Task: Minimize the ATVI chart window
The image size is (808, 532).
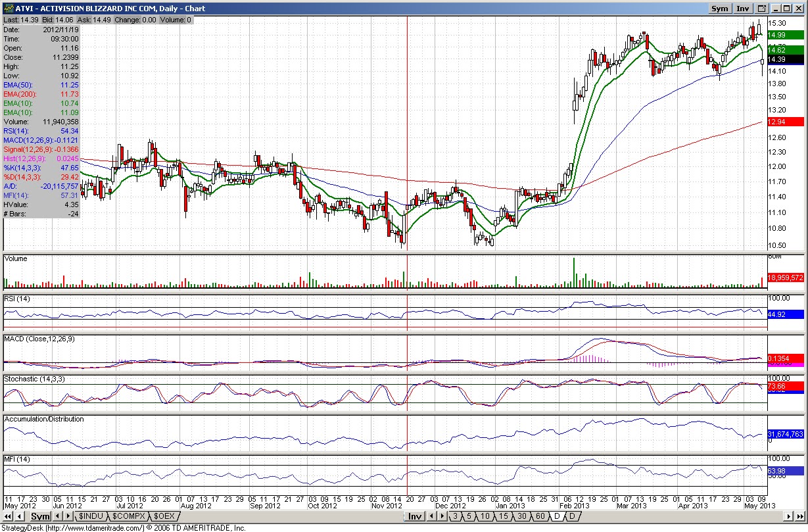Action: pos(776,9)
